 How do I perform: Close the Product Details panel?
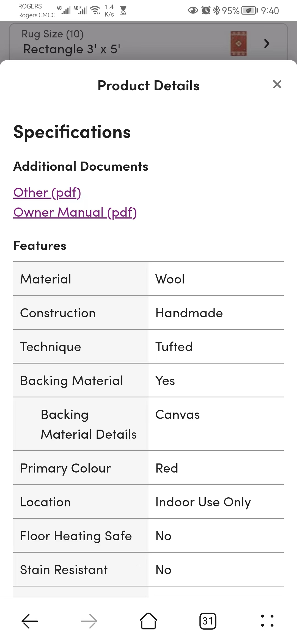tap(277, 84)
